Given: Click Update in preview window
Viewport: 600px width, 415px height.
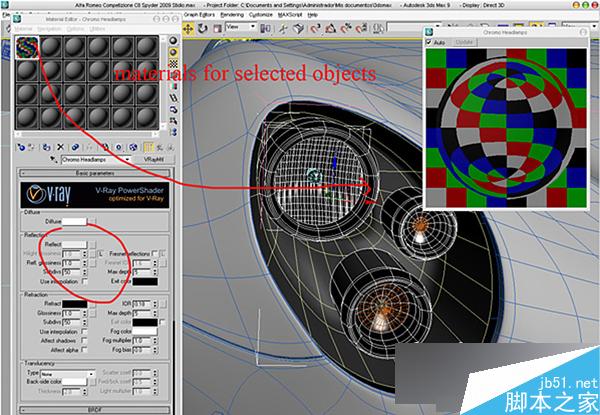Looking at the screenshot, I should (x=464, y=42).
